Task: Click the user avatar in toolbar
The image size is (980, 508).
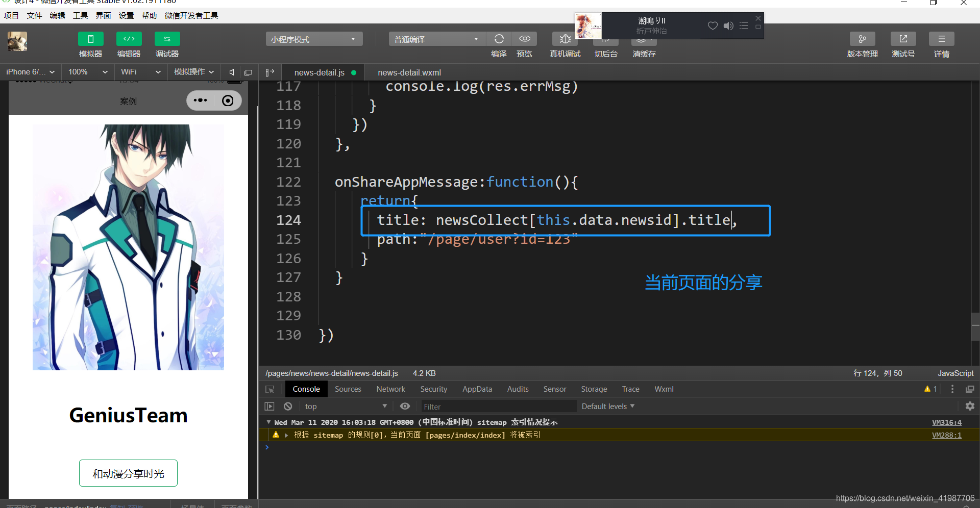Action: [17, 41]
